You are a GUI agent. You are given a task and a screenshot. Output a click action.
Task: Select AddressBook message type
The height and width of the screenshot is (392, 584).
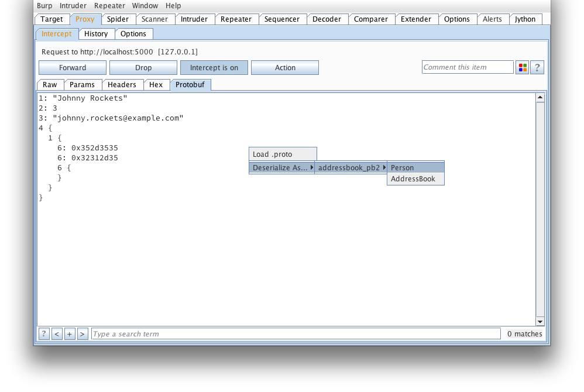point(415,178)
